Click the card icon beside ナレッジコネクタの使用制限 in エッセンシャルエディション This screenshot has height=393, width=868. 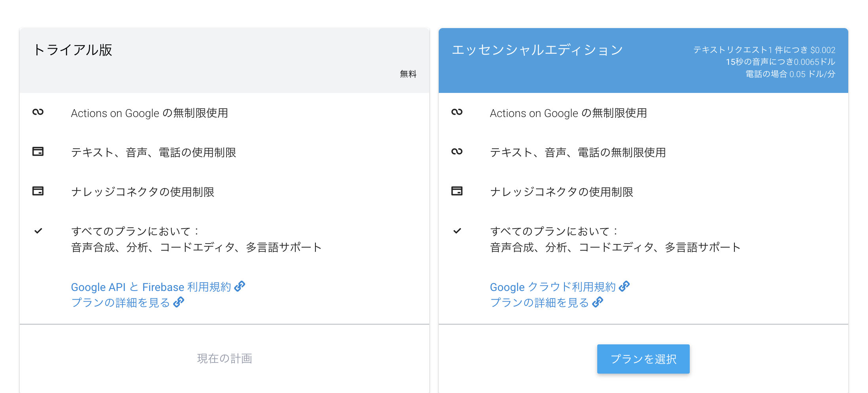point(457,191)
